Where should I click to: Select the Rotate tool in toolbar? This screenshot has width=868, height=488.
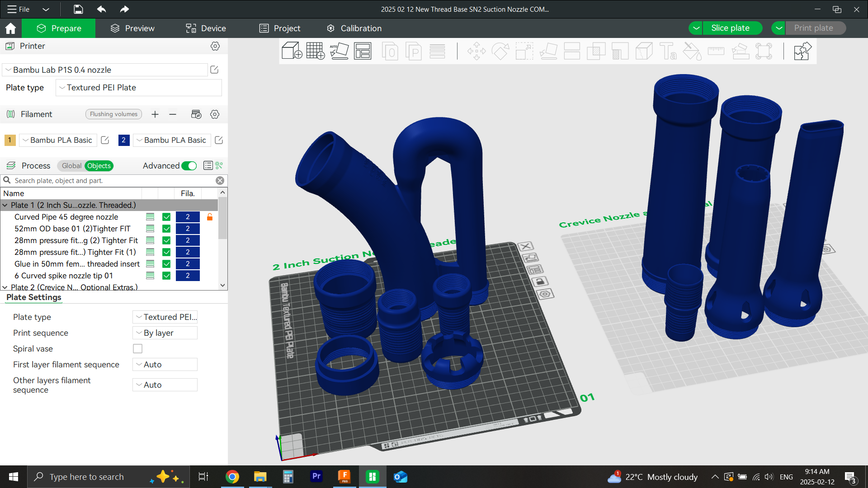click(x=500, y=51)
